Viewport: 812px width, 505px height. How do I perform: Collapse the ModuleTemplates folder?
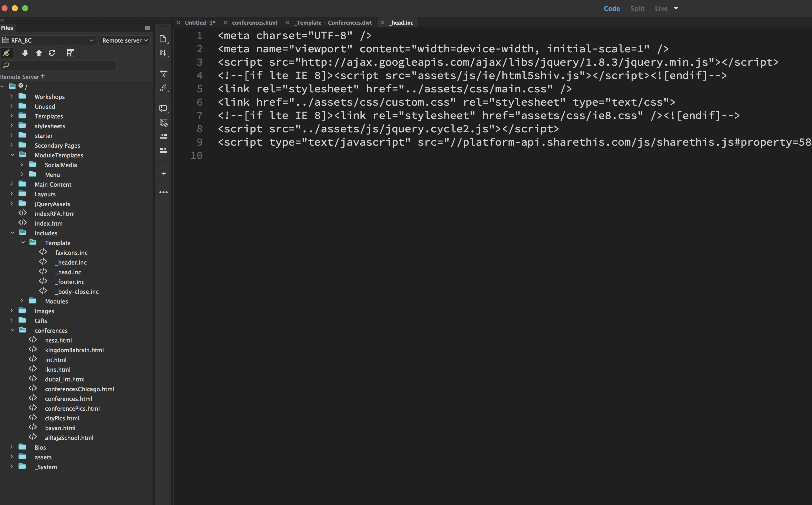click(x=12, y=155)
